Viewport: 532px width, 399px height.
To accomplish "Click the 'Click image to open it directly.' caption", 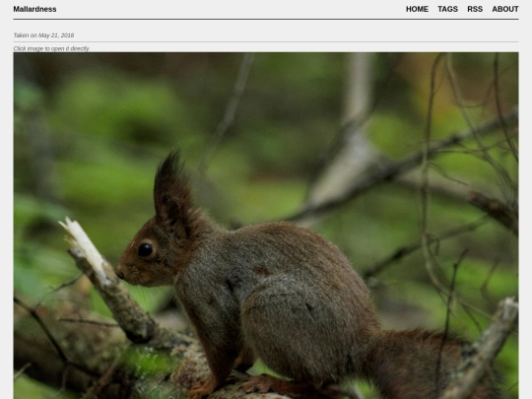I will tap(51, 48).
